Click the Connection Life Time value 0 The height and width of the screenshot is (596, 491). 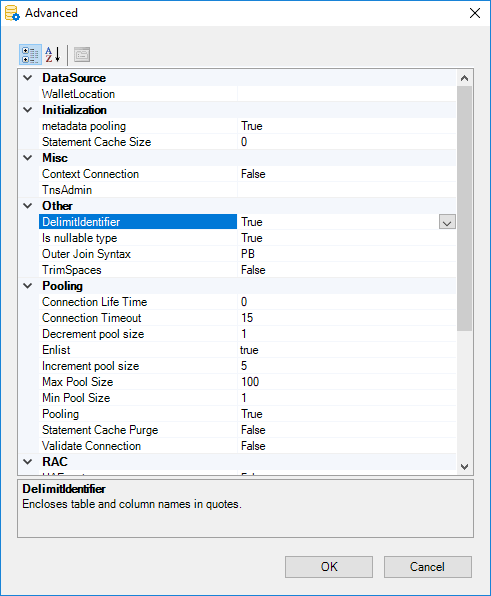coord(347,302)
